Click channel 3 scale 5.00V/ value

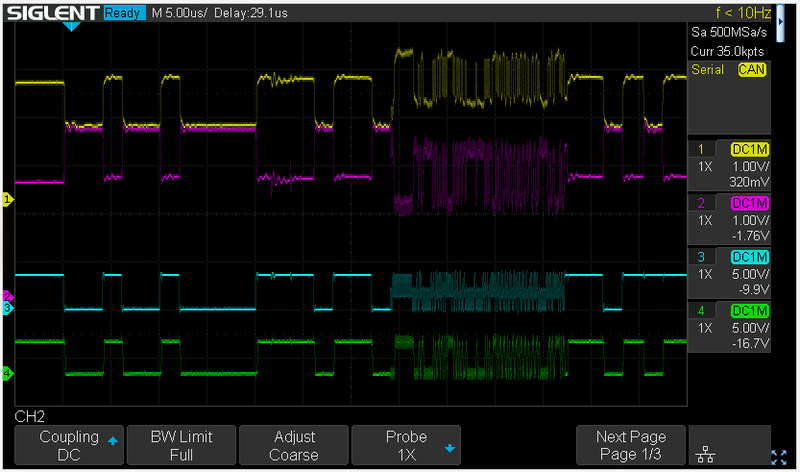(751, 274)
